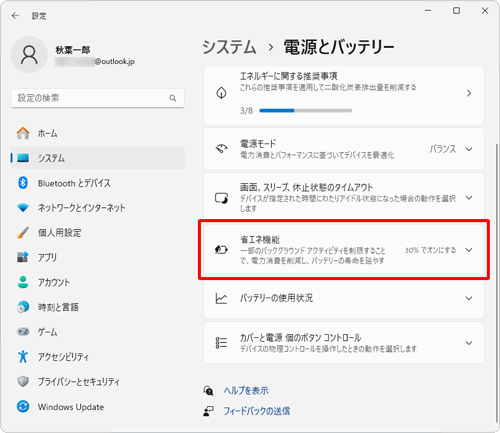Click the 時刻と言語 globe clock icon

(23, 307)
